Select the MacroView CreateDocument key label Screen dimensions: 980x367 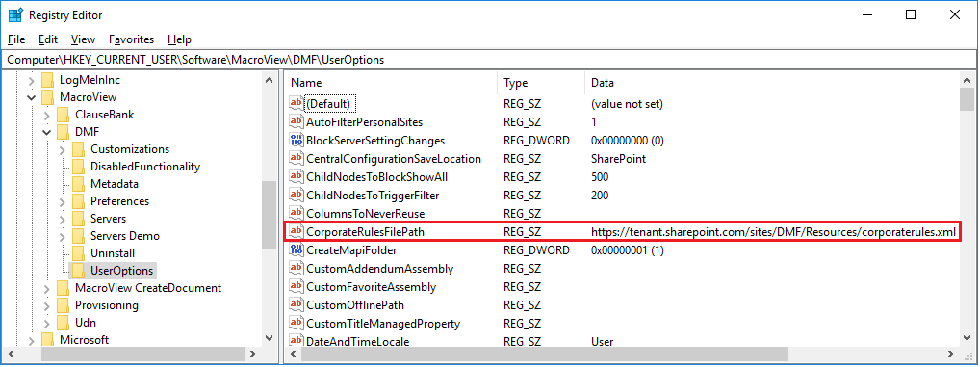tap(148, 288)
